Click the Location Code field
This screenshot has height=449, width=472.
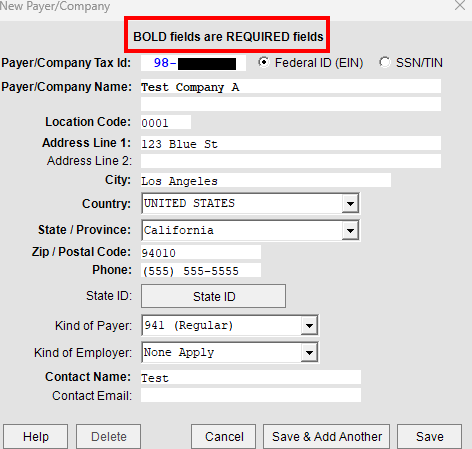coord(166,122)
